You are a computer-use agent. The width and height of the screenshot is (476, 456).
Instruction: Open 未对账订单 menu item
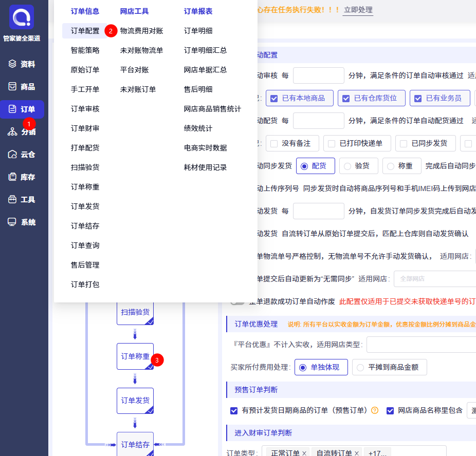(138, 89)
